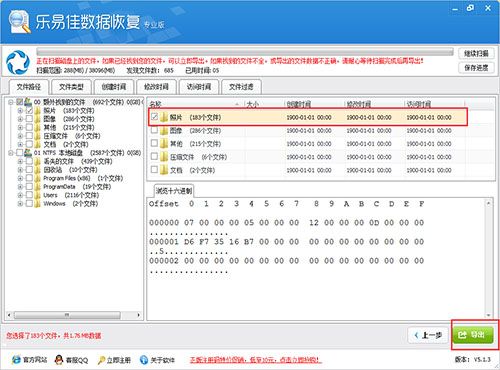Image resolution: width=500 pixels, height=370 pixels.
Task: Switch to the 创建时间 tab
Action: click(114, 87)
